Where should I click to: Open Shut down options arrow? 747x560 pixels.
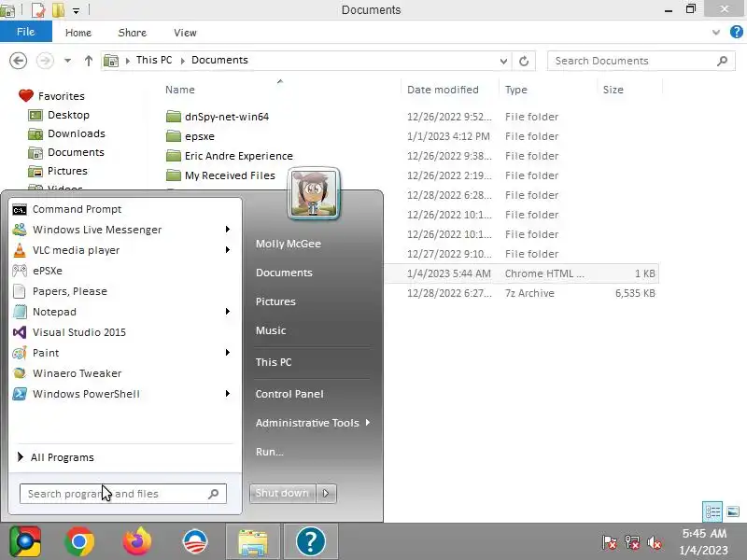(x=326, y=494)
